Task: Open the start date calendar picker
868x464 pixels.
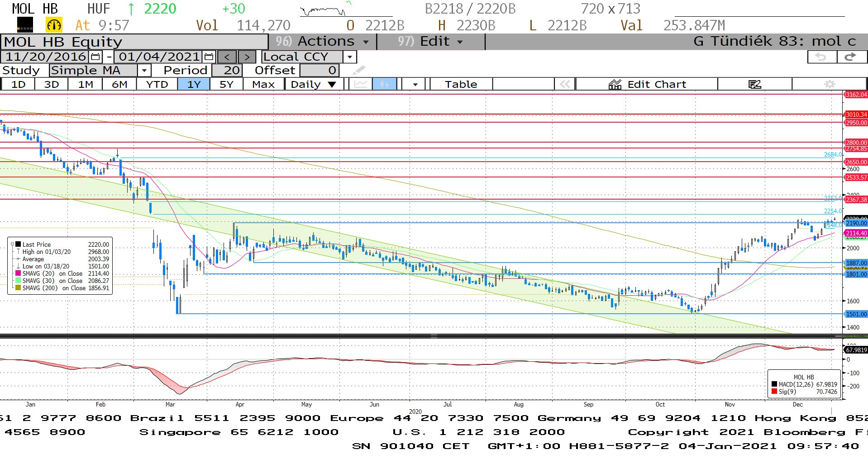Action: point(95,57)
